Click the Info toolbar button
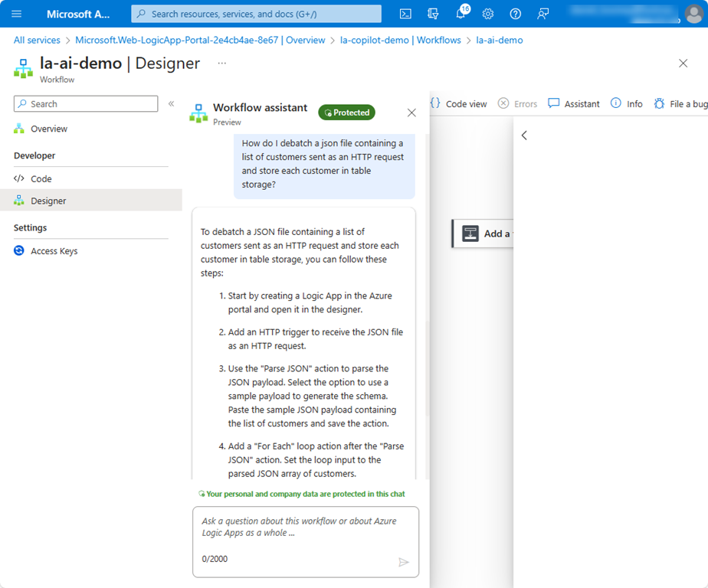This screenshot has width=708, height=588. click(x=627, y=104)
